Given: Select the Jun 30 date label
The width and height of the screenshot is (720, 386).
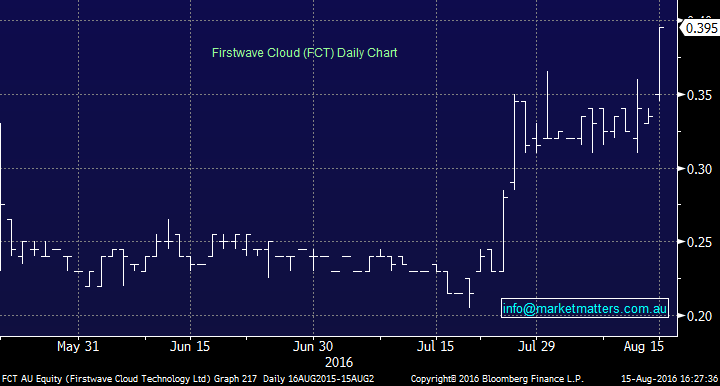Looking at the screenshot, I should [313, 346].
